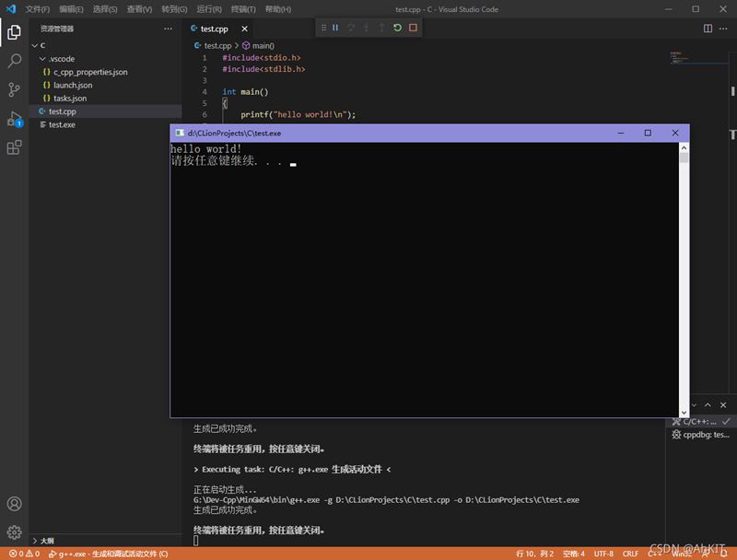This screenshot has width=737, height=560.
Task: Switch to the test.cpp editor tab
Action: click(214, 29)
